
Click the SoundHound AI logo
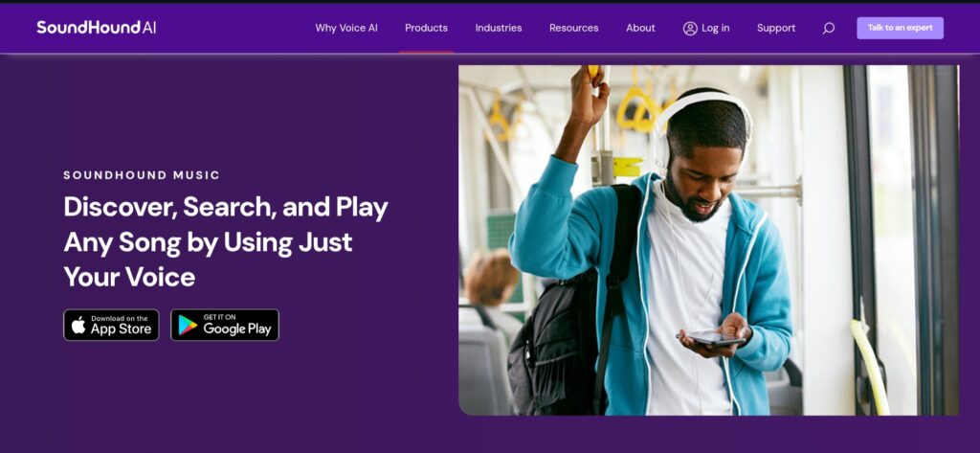point(97,28)
